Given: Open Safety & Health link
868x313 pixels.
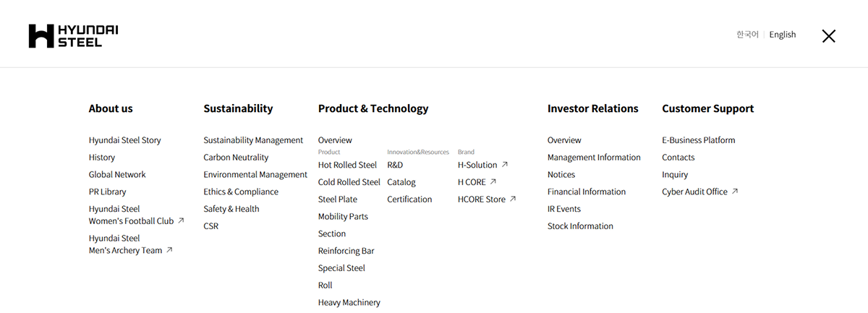Looking at the screenshot, I should [x=231, y=210].
